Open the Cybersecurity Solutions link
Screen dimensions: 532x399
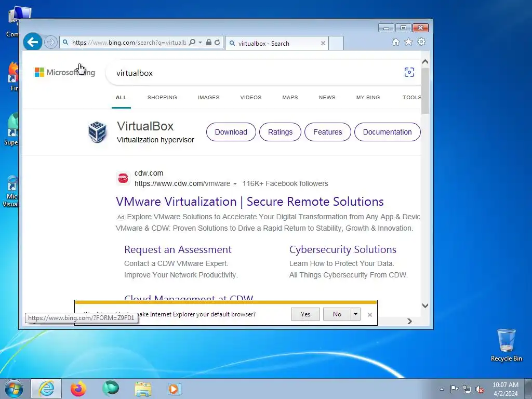pyautogui.click(x=343, y=249)
